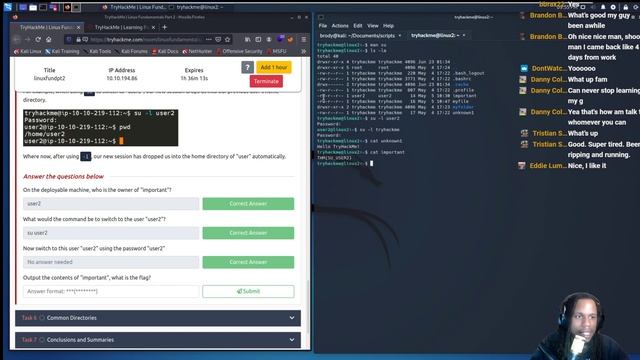640x360 pixels.
Task: Save page to Pocket
Action: click(218, 40)
